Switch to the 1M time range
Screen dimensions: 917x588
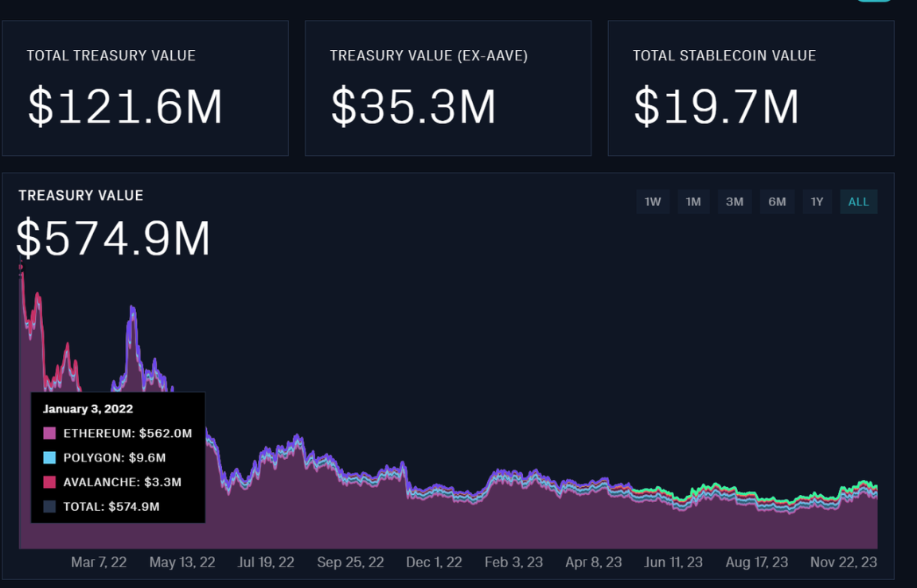693,201
